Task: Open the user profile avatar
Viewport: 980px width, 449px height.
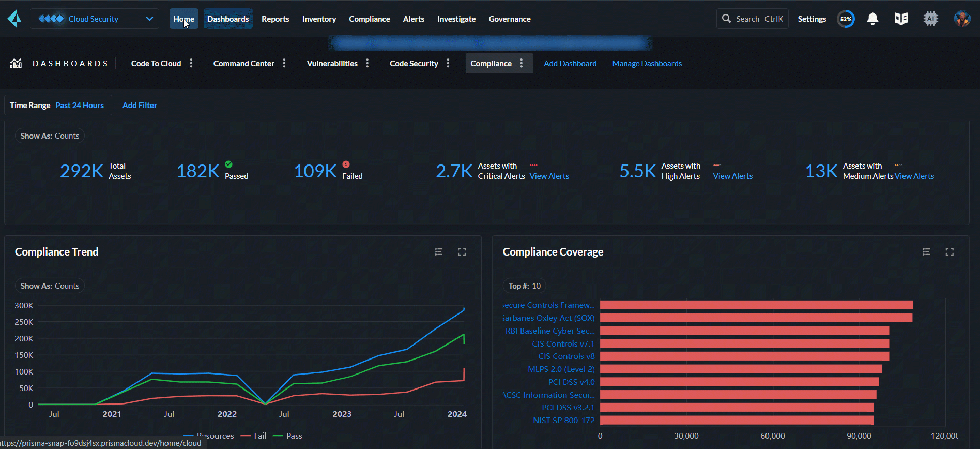Action: point(961,19)
